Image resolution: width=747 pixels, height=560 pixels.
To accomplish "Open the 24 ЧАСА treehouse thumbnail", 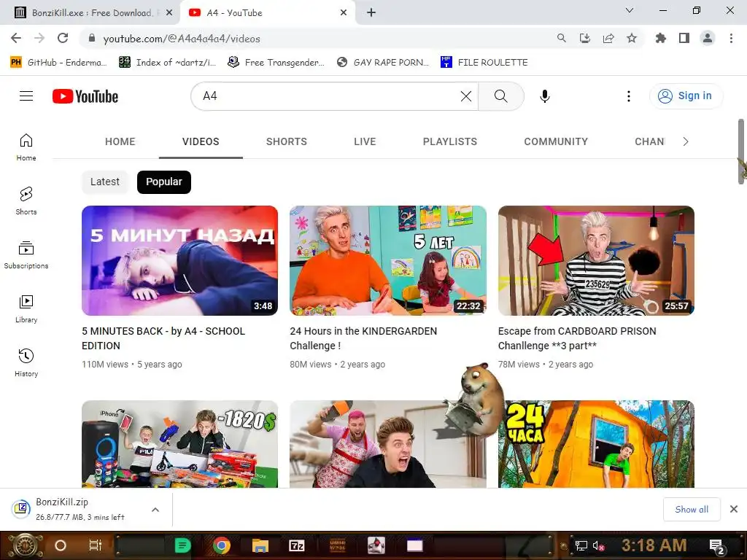I will (596, 444).
